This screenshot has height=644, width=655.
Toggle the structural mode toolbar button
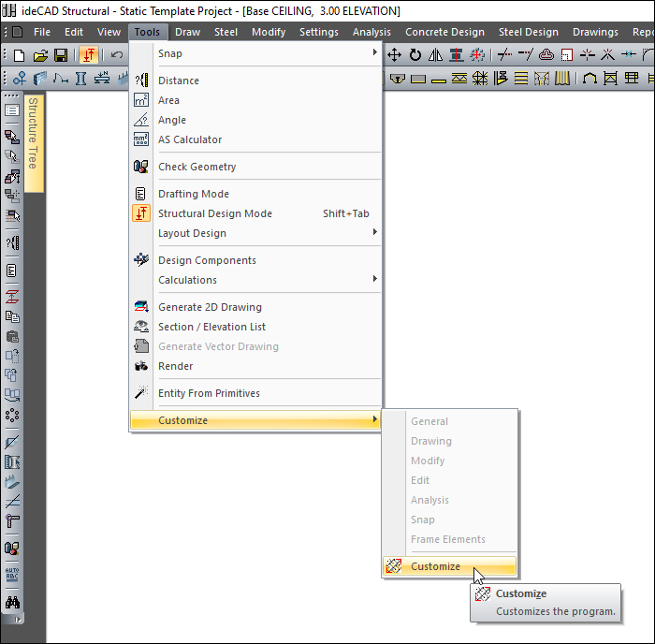[x=89, y=55]
